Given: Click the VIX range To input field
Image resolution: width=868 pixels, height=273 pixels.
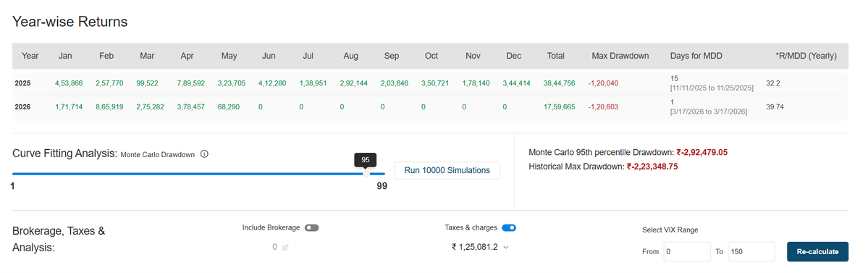Looking at the screenshot, I should [x=751, y=251].
